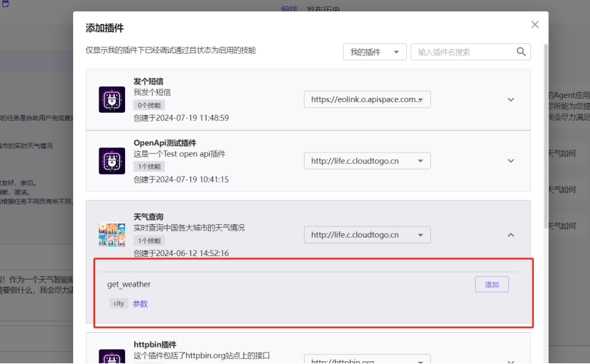
Task: Switch to 发布历史 tab in background page
Action: [x=323, y=9]
